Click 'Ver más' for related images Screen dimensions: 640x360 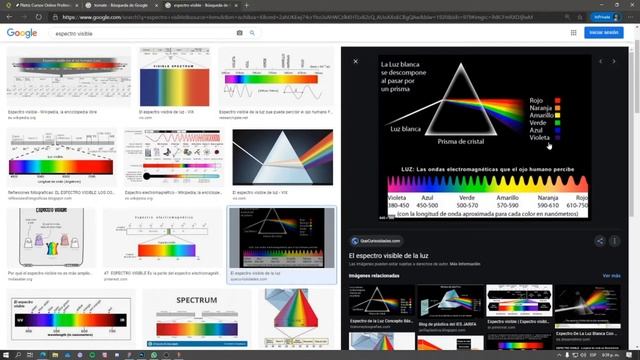pyautogui.click(x=611, y=276)
